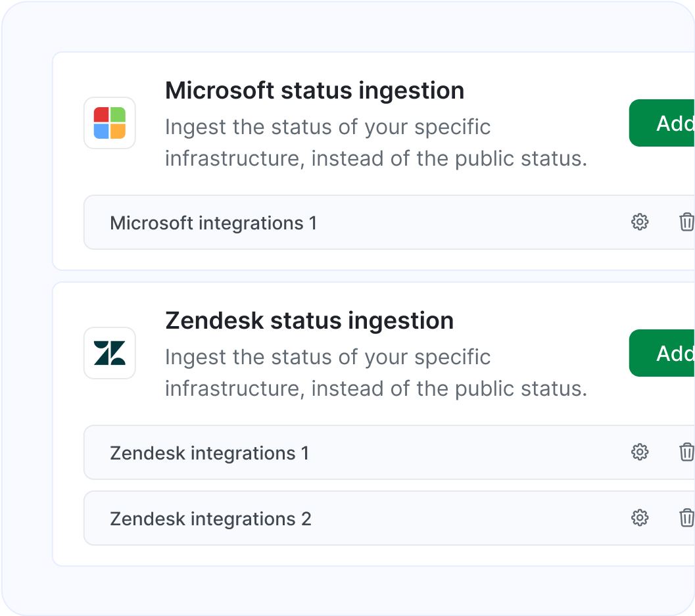
Task: Click the Microsoft logo icon
Action: (x=109, y=123)
